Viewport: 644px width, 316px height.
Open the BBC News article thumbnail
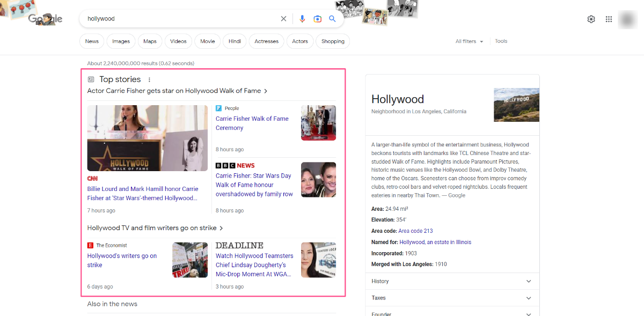pos(318,180)
